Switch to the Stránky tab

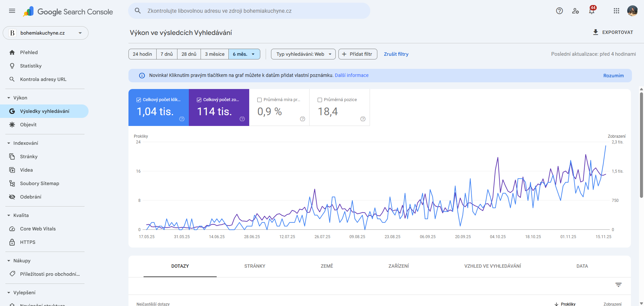coord(255,266)
